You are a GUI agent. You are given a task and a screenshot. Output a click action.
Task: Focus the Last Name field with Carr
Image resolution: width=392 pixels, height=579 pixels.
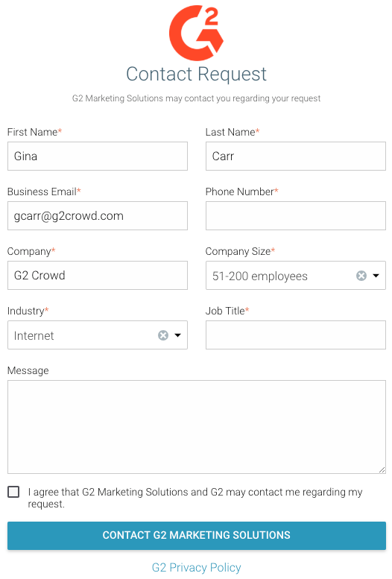click(x=296, y=156)
